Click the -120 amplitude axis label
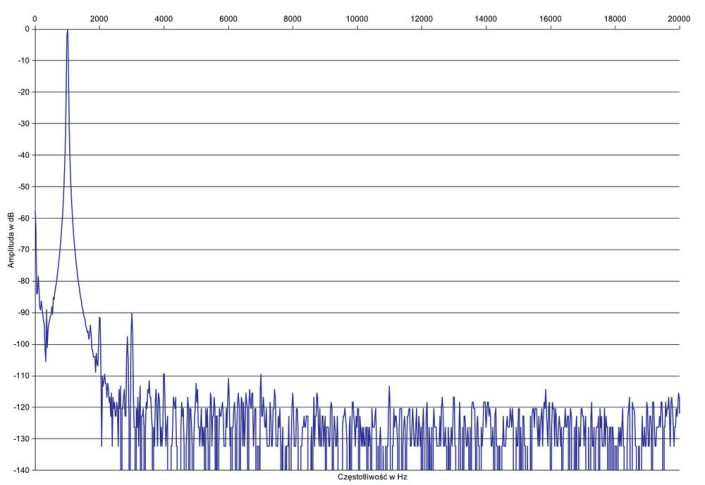The image size is (705, 485). click(23, 407)
